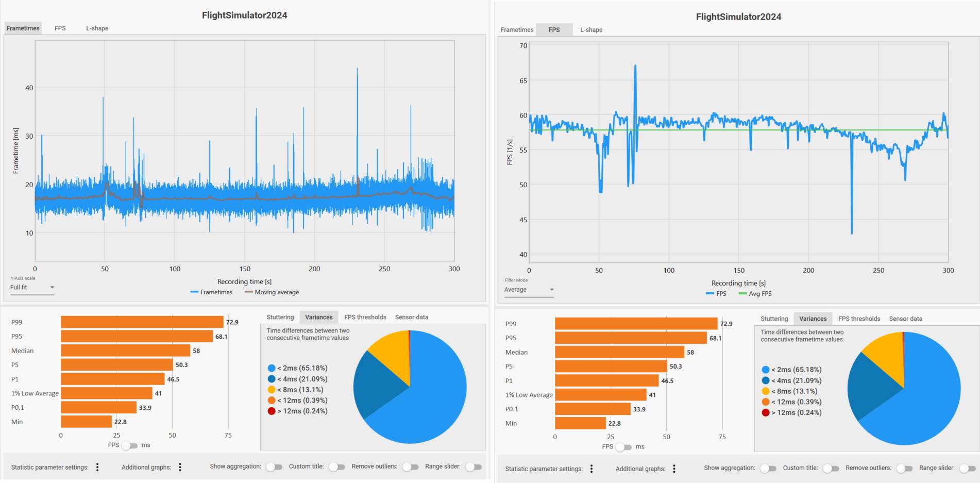Click left chart title FlightSimulator2024
Viewport: 980px width, 483px height.
(245, 15)
